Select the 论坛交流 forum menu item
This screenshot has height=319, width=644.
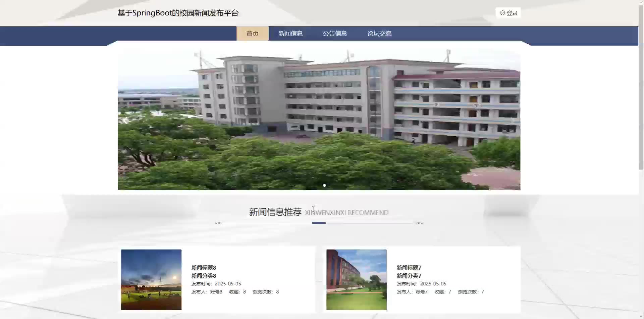379,34
